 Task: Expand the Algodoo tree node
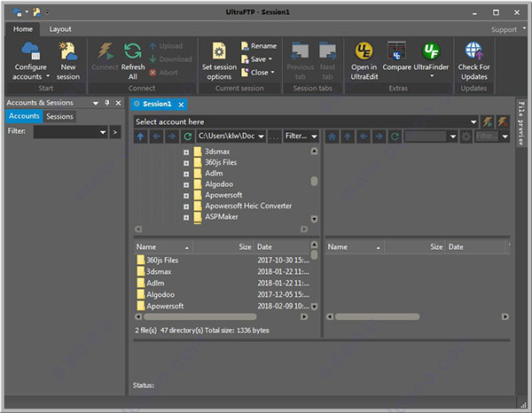point(186,185)
